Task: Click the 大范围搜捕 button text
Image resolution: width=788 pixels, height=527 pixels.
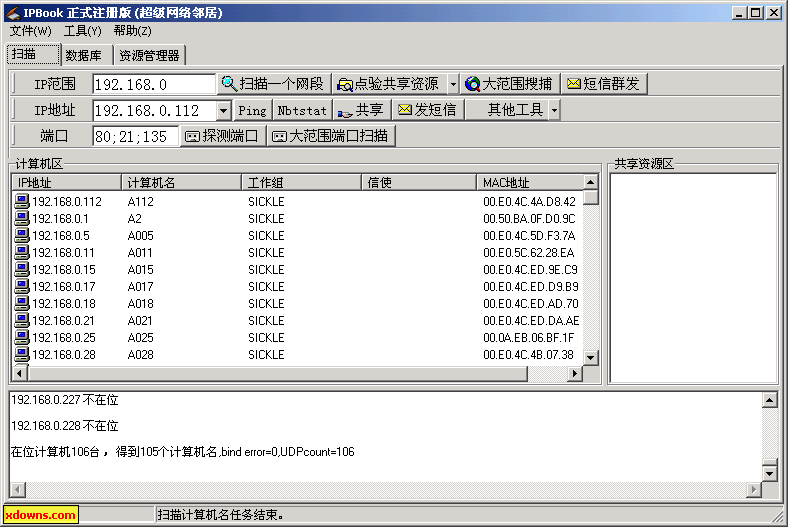Action: point(517,84)
